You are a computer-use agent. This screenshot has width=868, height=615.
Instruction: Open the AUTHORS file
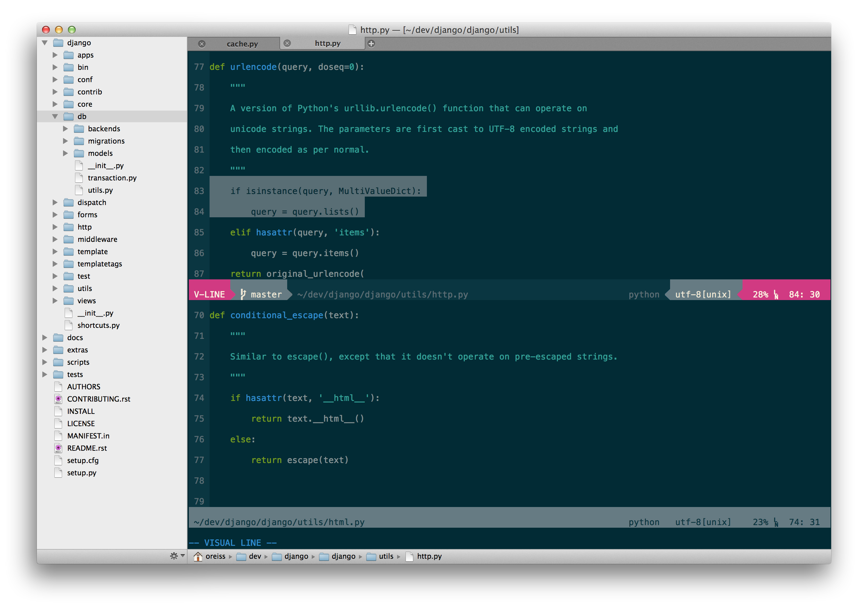pos(84,387)
